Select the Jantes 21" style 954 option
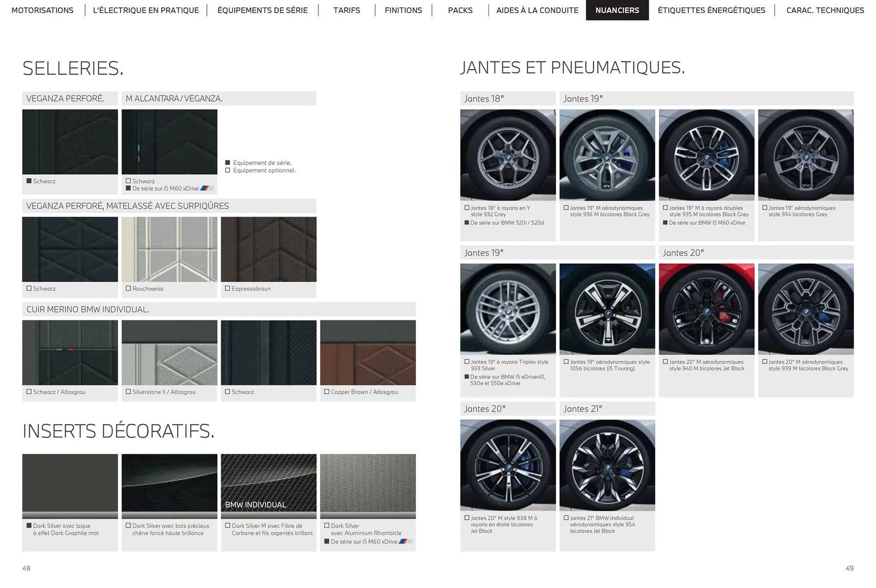876x588 pixels. coord(565,518)
